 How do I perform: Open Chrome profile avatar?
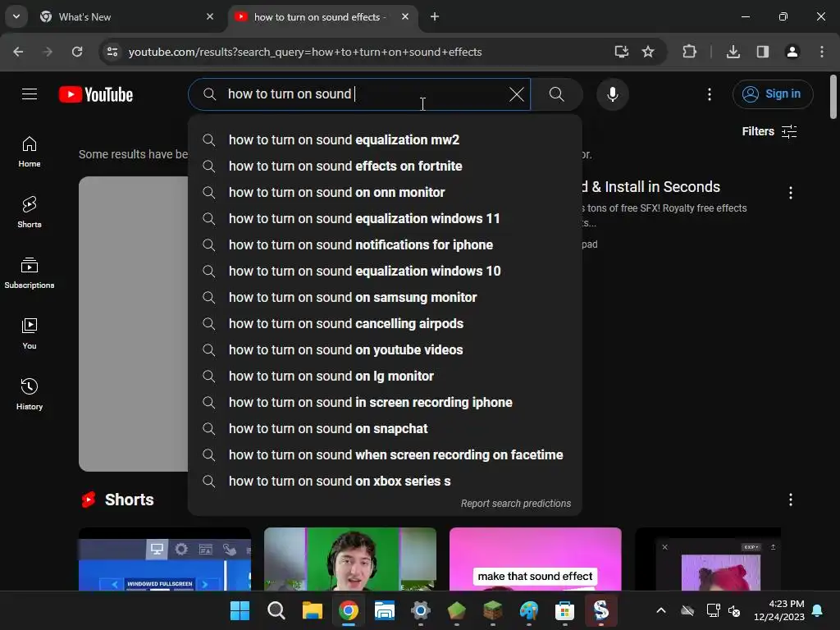(792, 52)
